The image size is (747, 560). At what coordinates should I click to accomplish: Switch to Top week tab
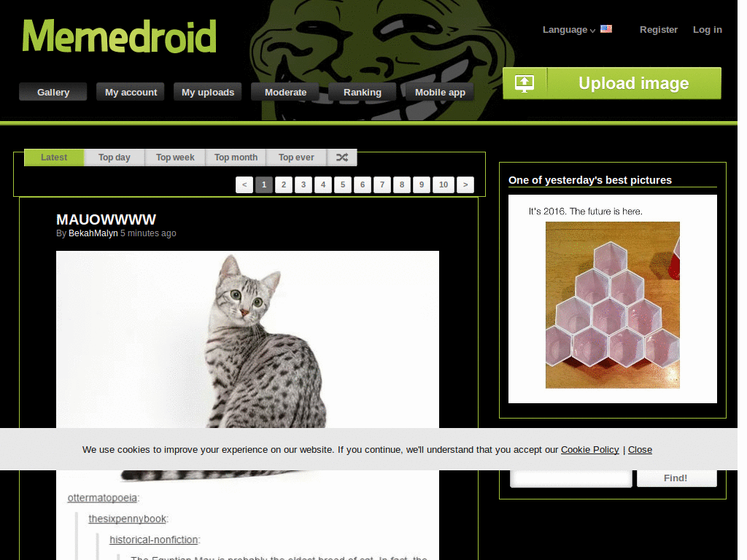(175, 157)
